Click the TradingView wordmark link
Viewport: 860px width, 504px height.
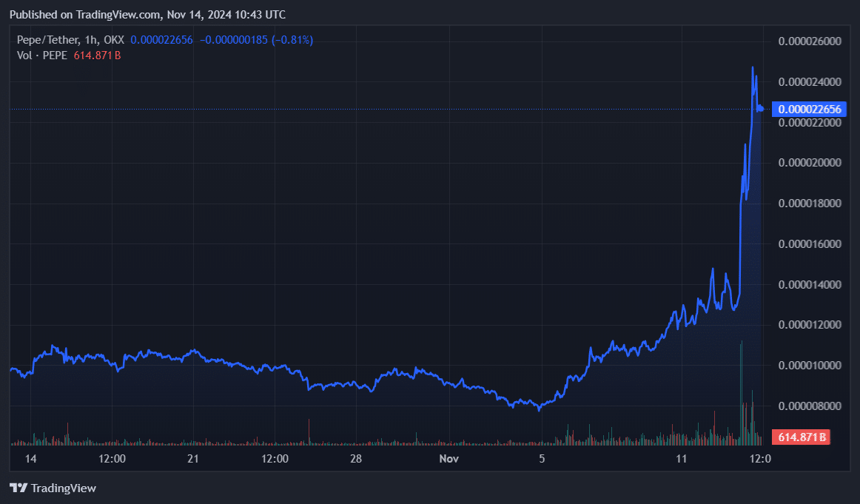coord(64,488)
